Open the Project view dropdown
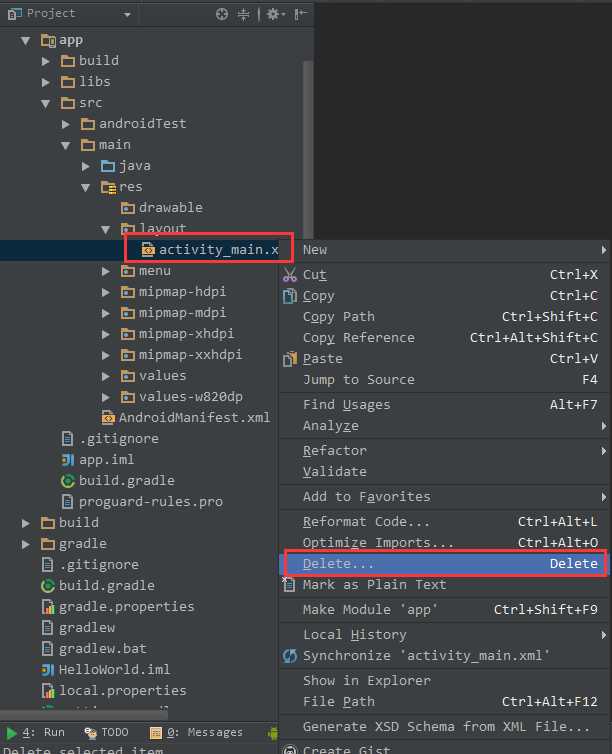 [x=127, y=14]
